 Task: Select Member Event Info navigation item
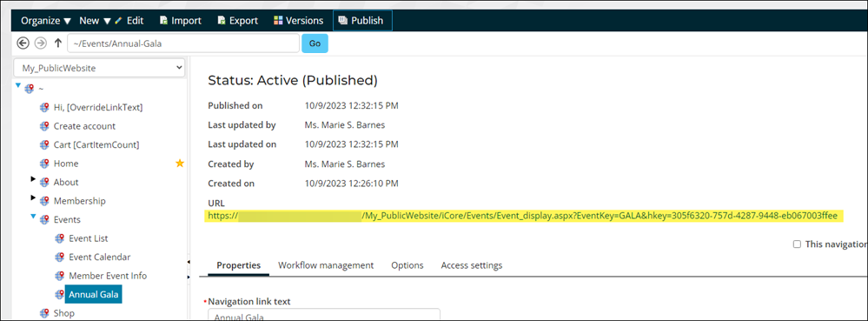[108, 276]
